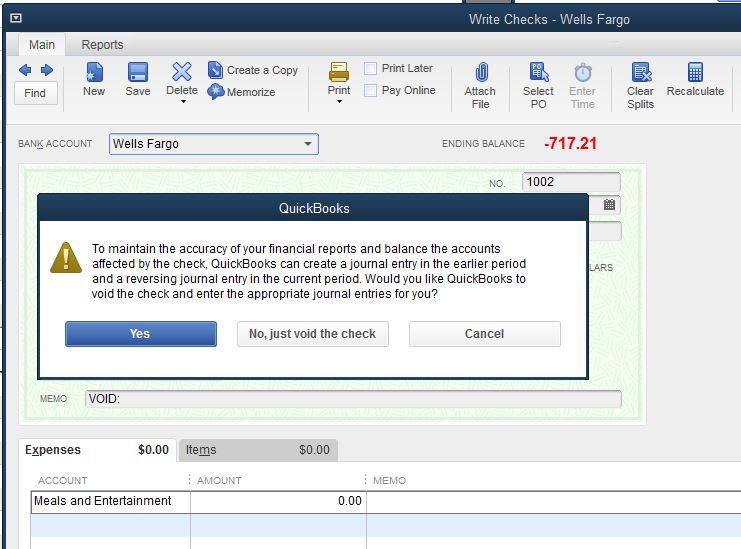Screen dimensions: 741x549
Task: Click the Attach File paperclip icon
Action: tap(481, 72)
